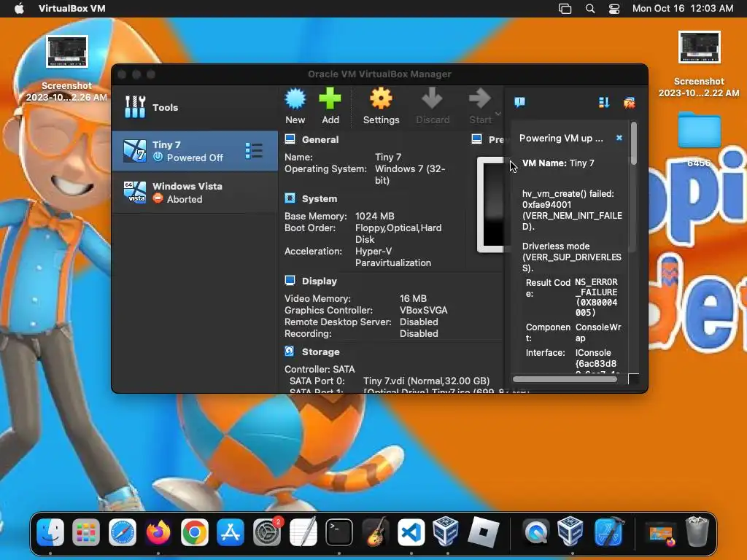Click the Storage section header
Viewport: 747px width, 560px height.
321,352
